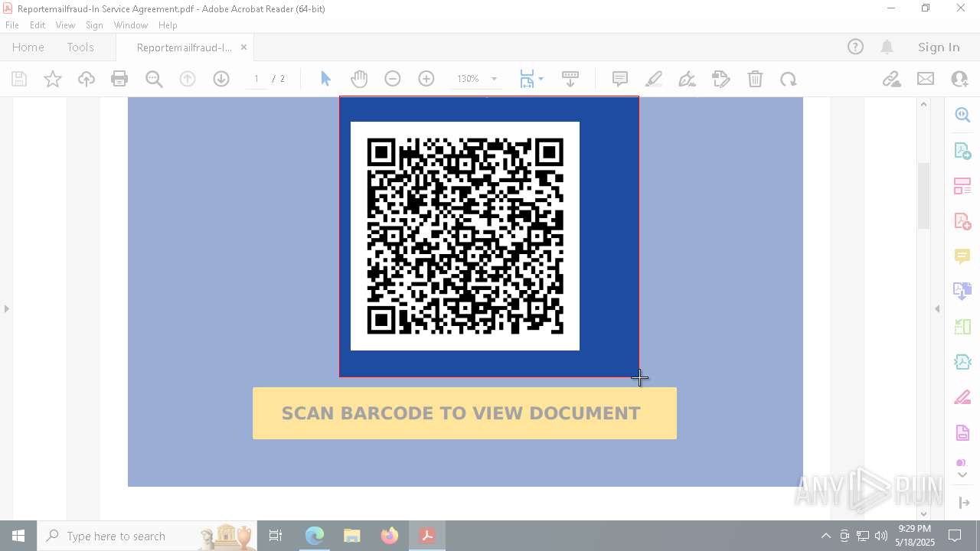The width and height of the screenshot is (980, 551).
Task: Open the pink Fill & Sign tool in the right pane
Action: click(962, 398)
